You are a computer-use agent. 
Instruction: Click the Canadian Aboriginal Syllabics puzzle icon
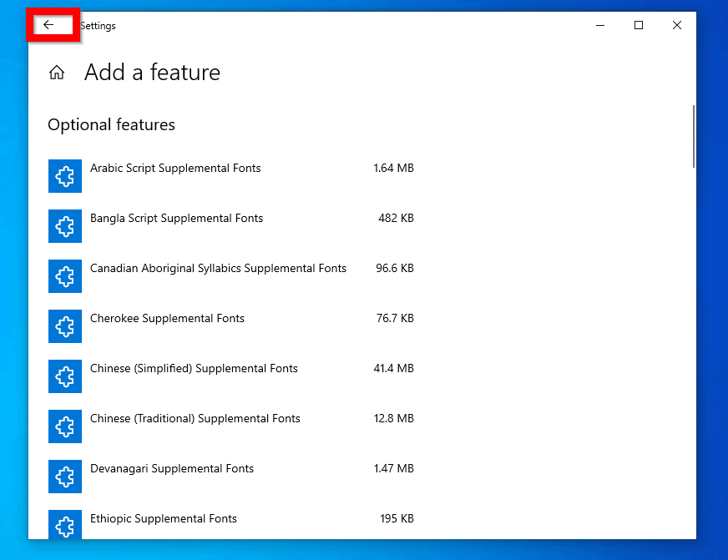pyautogui.click(x=65, y=276)
